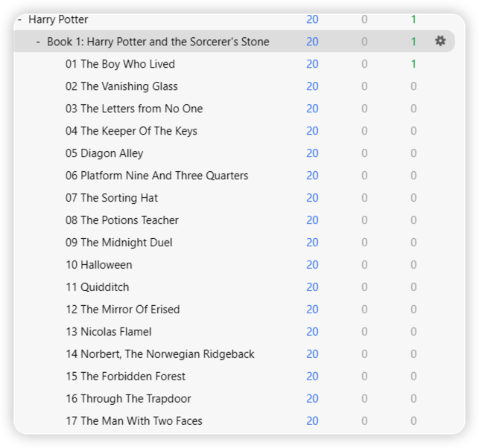479x448 pixels.
Task: Click due count 0 for The Keeper Of The Keys
Action: (x=413, y=131)
